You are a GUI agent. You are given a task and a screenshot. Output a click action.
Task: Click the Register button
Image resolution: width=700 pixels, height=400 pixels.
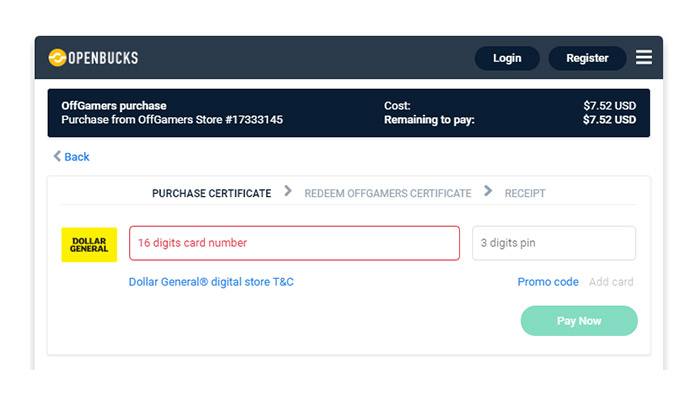(587, 58)
